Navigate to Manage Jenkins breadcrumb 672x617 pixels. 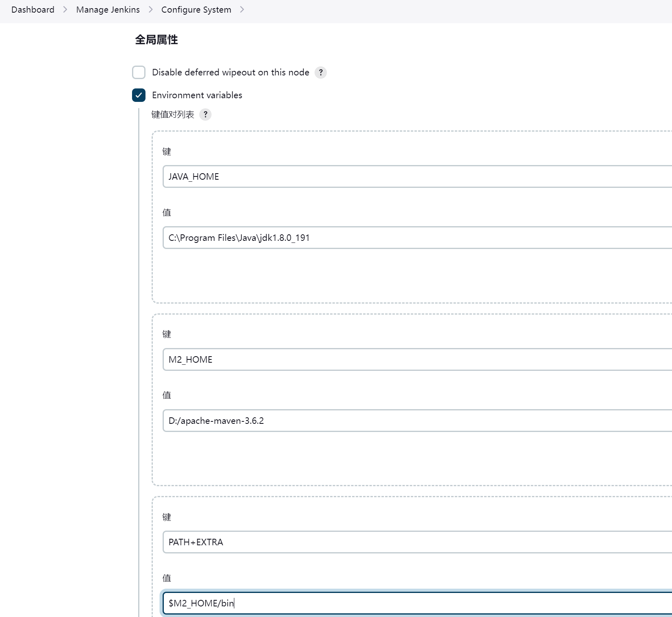pos(108,9)
